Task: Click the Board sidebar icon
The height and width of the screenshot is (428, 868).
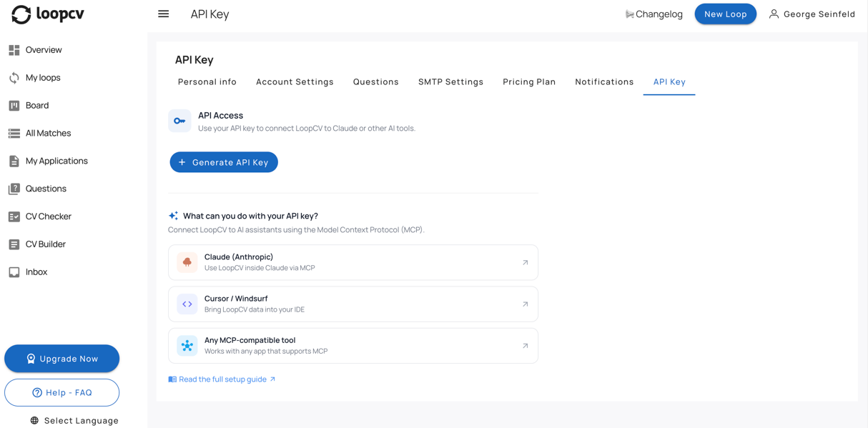Action: pos(14,106)
